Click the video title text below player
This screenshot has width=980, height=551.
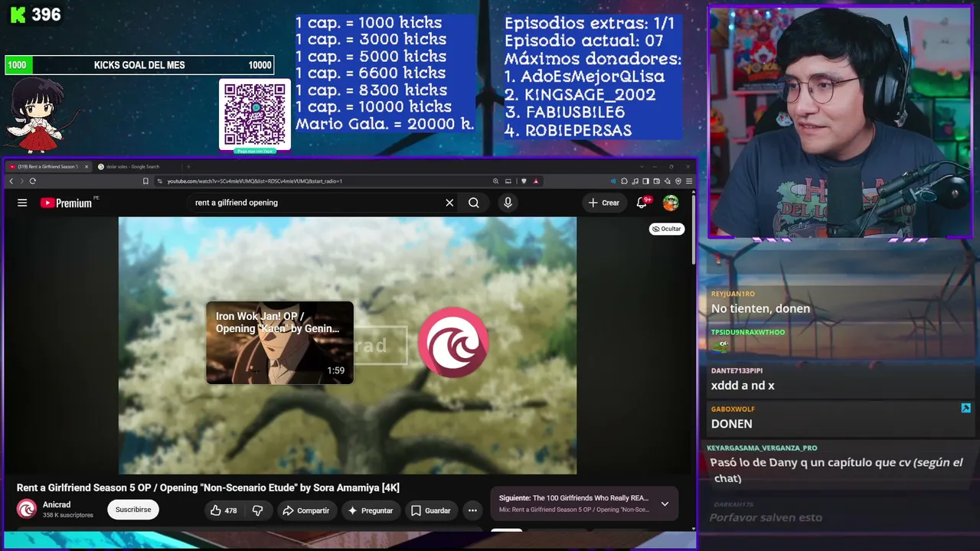[x=208, y=487]
